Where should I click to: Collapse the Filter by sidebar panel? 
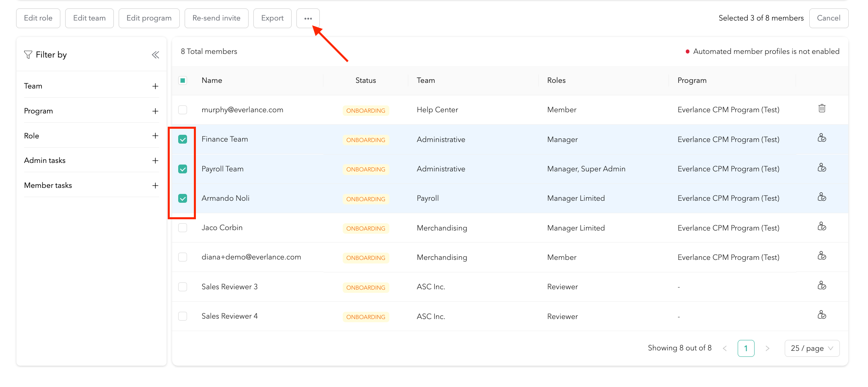155,55
